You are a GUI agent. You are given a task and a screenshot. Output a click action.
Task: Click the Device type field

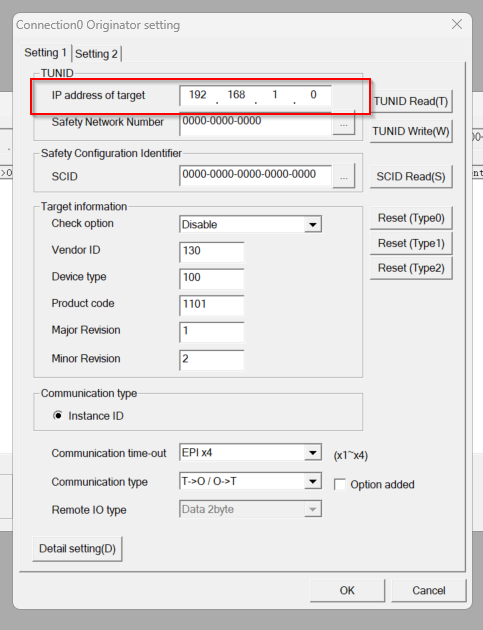pyautogui.click(x=211, y=278)
